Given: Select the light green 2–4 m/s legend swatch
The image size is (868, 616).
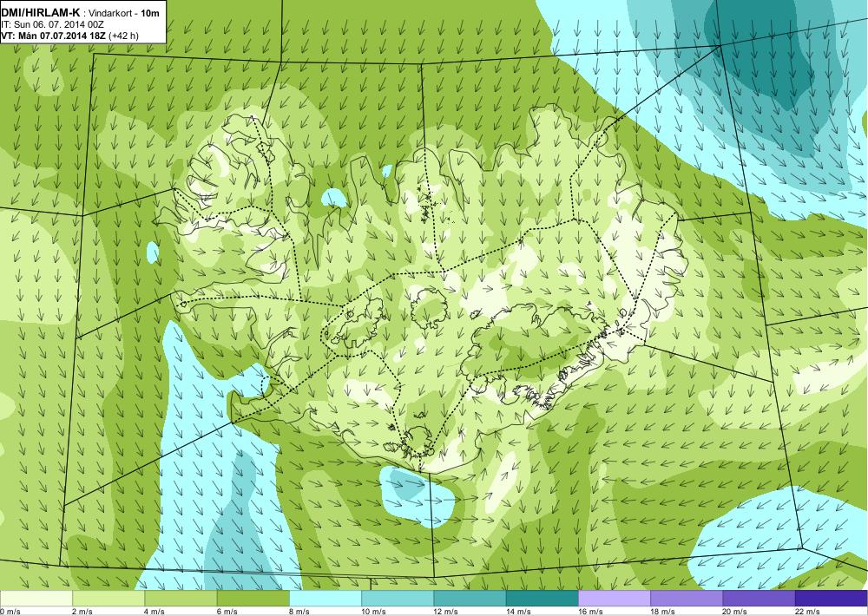Looking at the screenshot, I should tap(108, 599).
